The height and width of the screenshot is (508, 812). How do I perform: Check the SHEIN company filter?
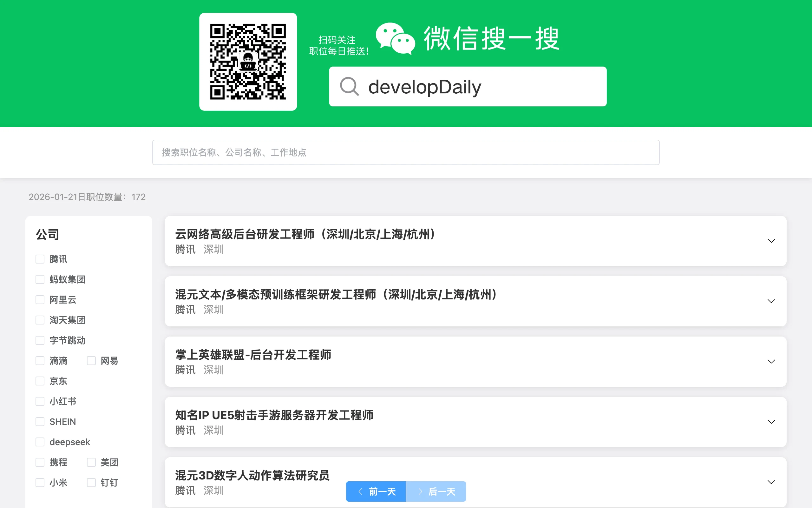pos(40,422)
